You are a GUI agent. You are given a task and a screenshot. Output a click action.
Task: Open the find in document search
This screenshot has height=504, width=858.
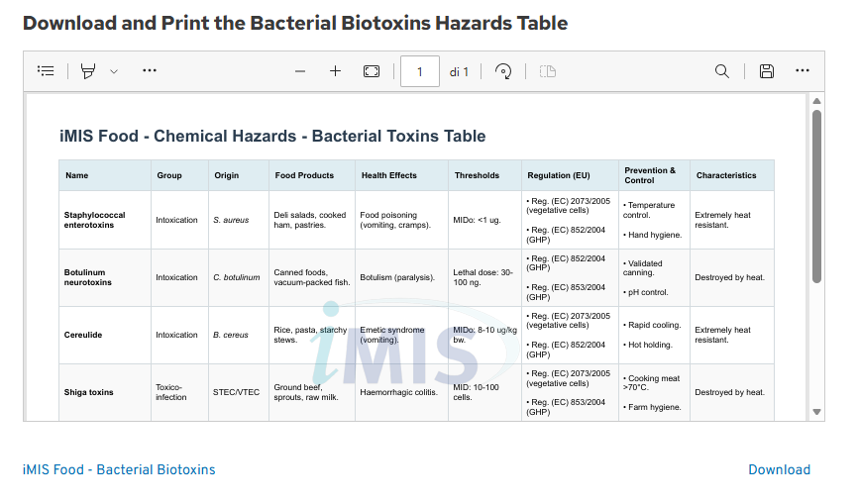pyautogui.click(x=722, y=71)
